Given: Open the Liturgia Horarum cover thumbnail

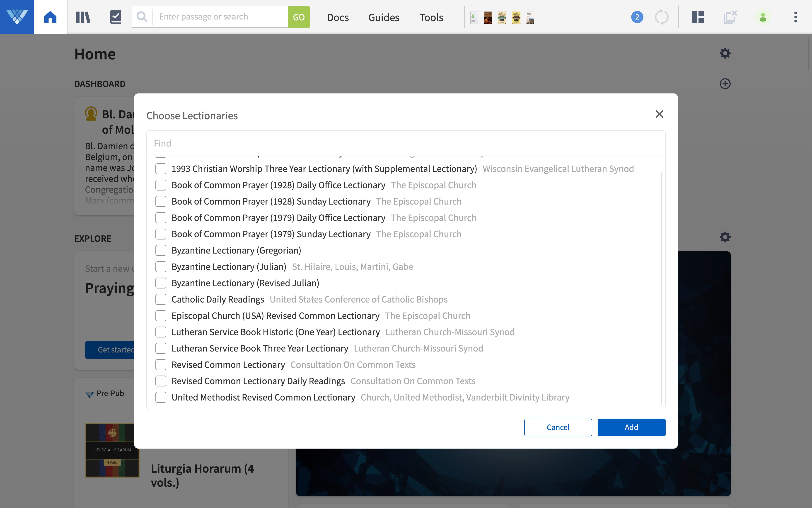Looking at the screenshot, I should point(112,450).
